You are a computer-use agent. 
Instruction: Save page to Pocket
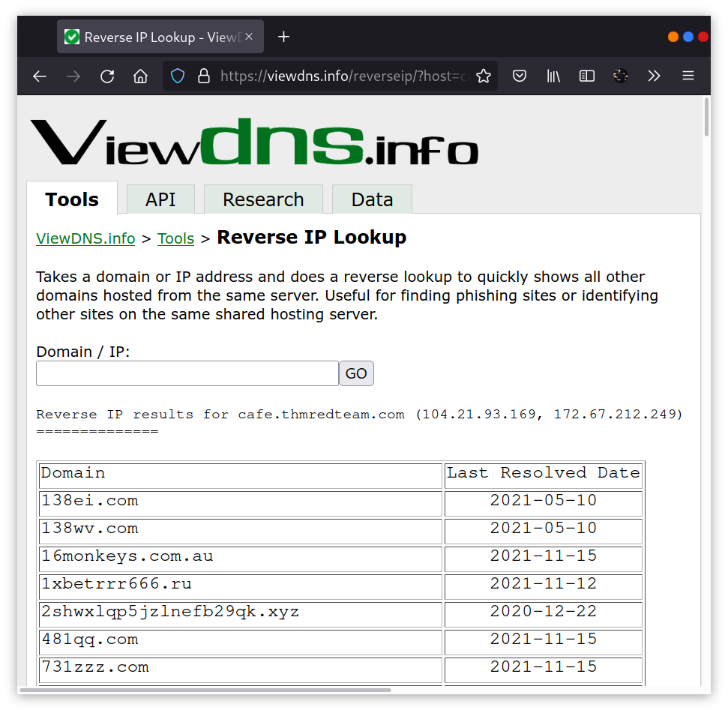click(x=519, y=76)
